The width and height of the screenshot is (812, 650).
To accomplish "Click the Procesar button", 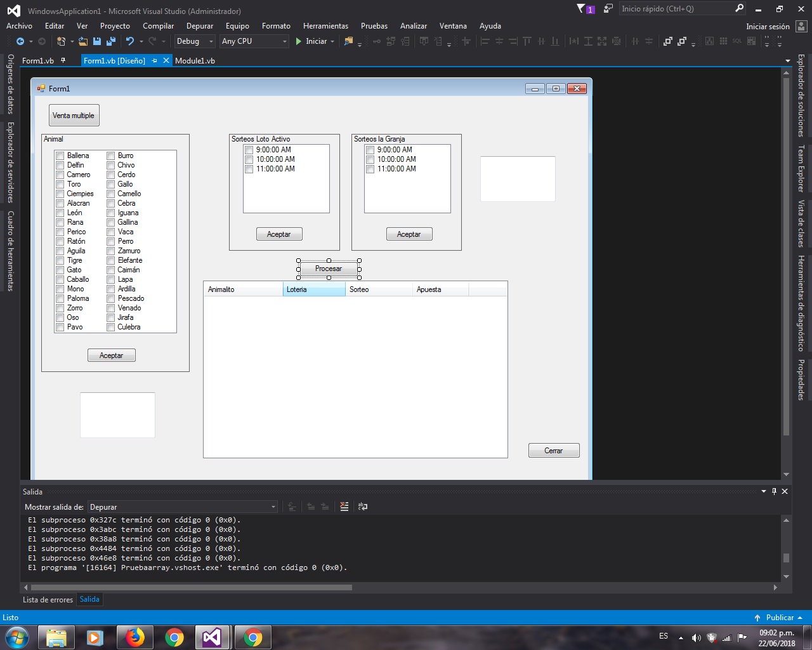I will coord(329,269).
